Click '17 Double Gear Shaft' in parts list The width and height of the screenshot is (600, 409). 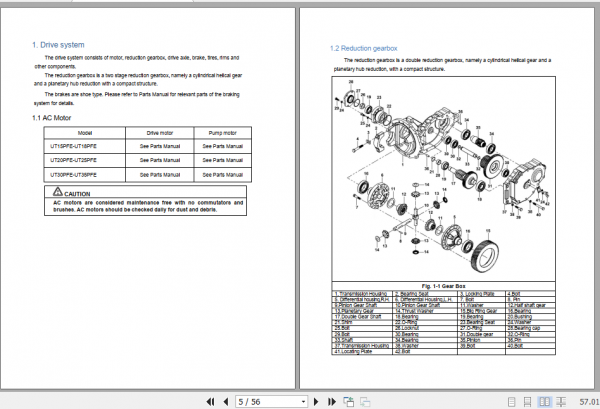tap(358, 317)
